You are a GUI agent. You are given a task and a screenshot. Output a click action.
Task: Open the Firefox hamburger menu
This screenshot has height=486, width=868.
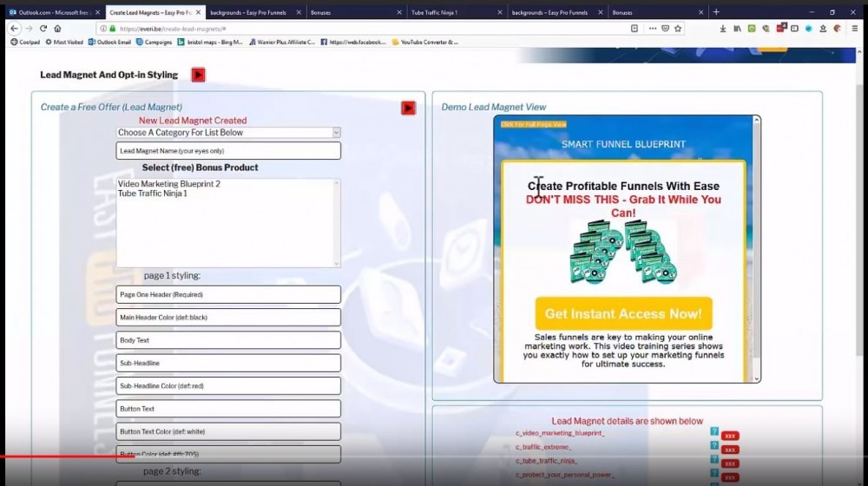tap(855, 29)
